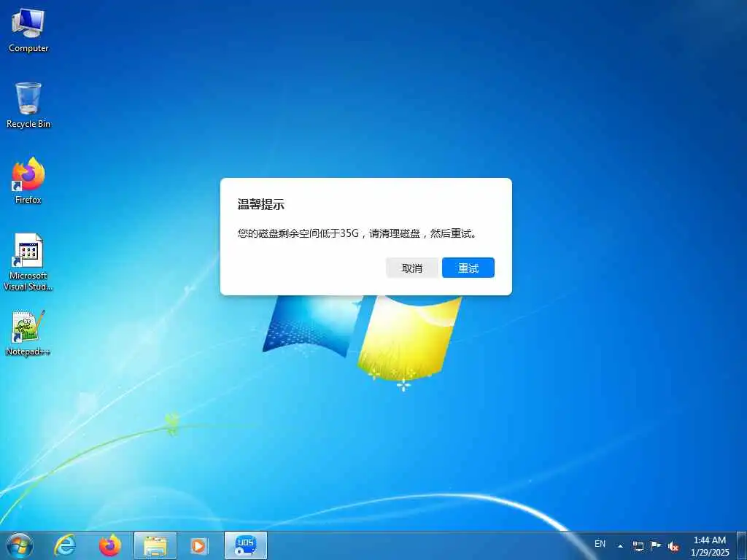Click the Show desktop strip
The height and width of the screenshot is (560, 747).
741,545
